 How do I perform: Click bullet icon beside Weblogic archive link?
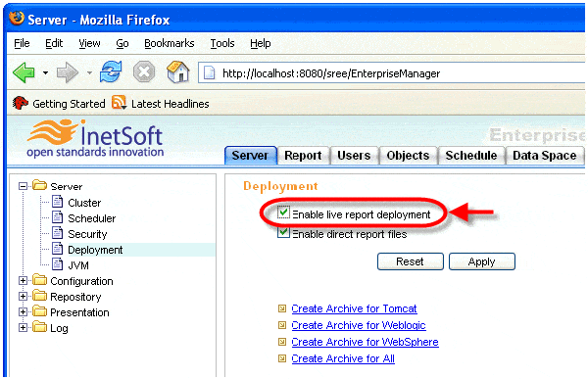click(282, 325)
